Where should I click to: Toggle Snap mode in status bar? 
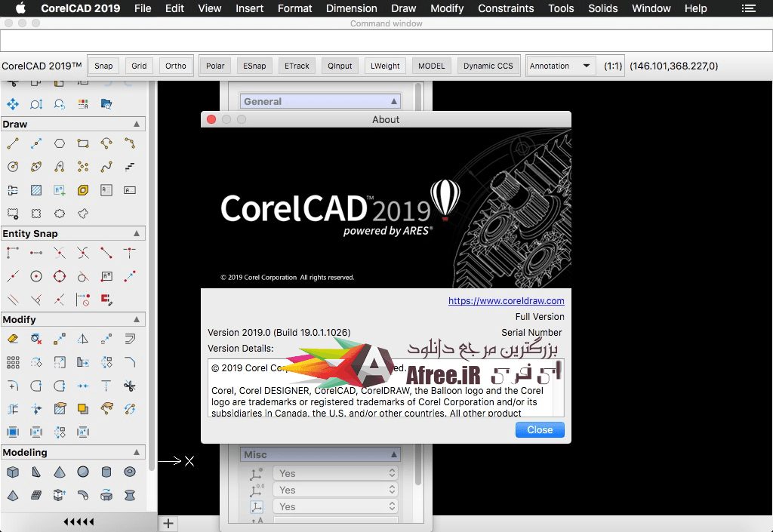[x=103, y=66]
